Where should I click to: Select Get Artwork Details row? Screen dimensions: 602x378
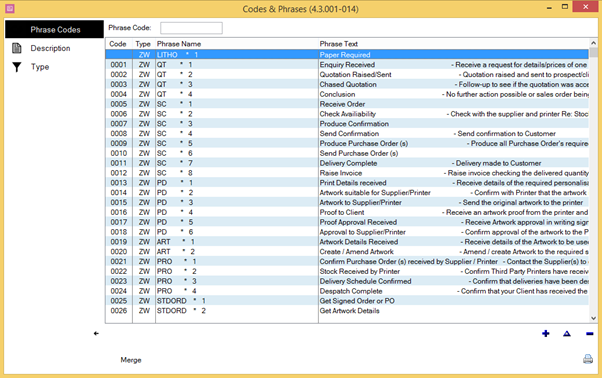coord(347,311)
